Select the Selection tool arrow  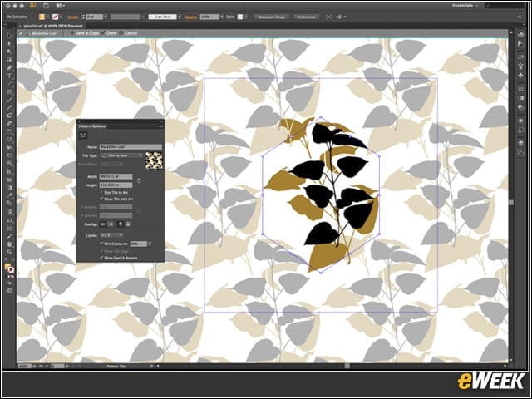click(x=9, y=36)
